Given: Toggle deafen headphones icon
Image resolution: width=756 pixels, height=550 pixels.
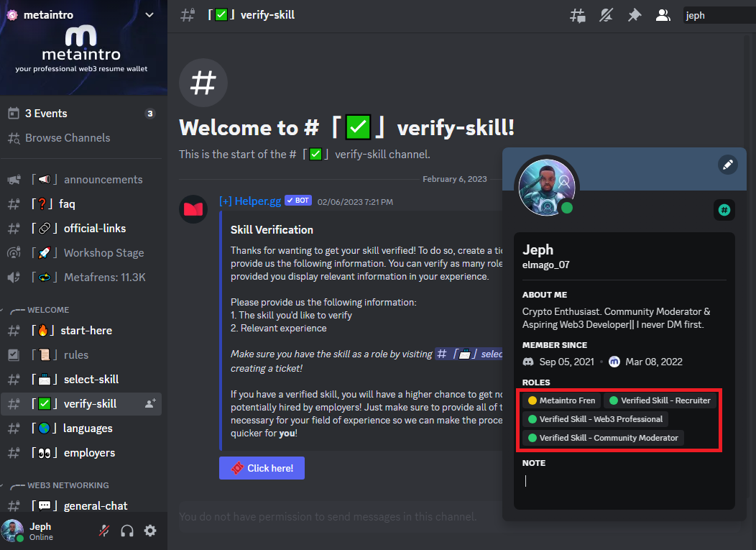Looking at the screenshot, I should (127, 531).
